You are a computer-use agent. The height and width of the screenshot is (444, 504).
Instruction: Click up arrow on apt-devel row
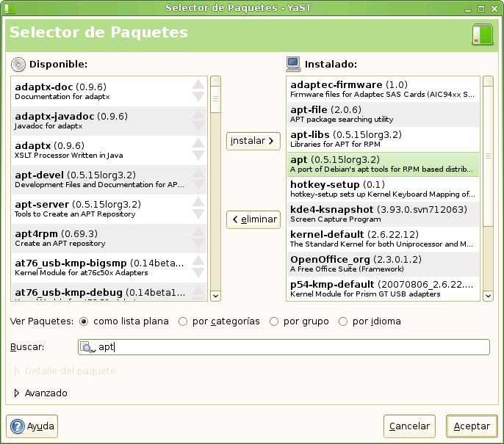pos(198,172)
